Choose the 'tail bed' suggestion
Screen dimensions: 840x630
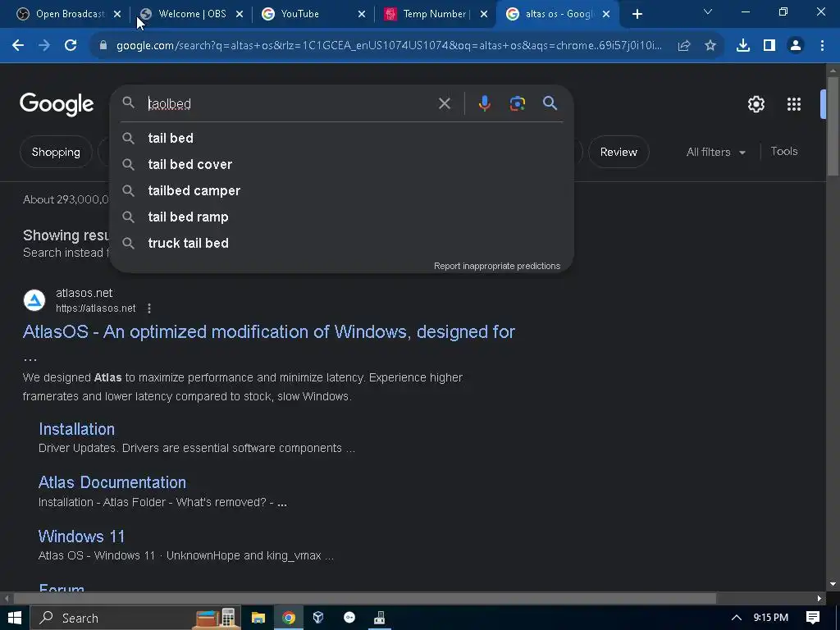341,138
